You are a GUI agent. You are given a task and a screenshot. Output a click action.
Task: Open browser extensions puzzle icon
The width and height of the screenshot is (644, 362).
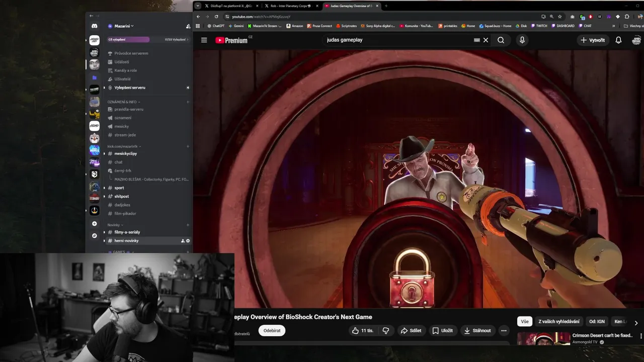tap(627, 17)
